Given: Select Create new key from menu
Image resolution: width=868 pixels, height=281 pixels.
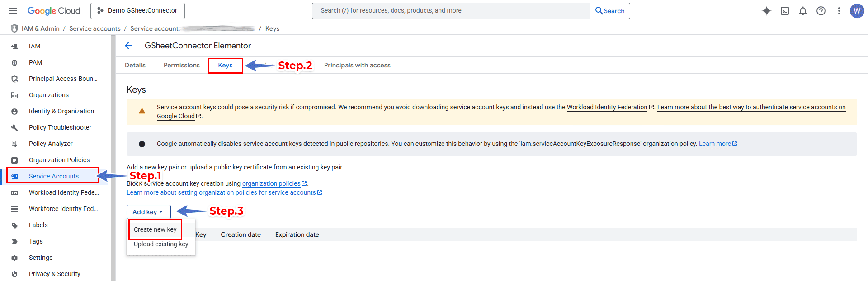Looking at the screenshot, I should pyautogui.click(x=155, y=229).
